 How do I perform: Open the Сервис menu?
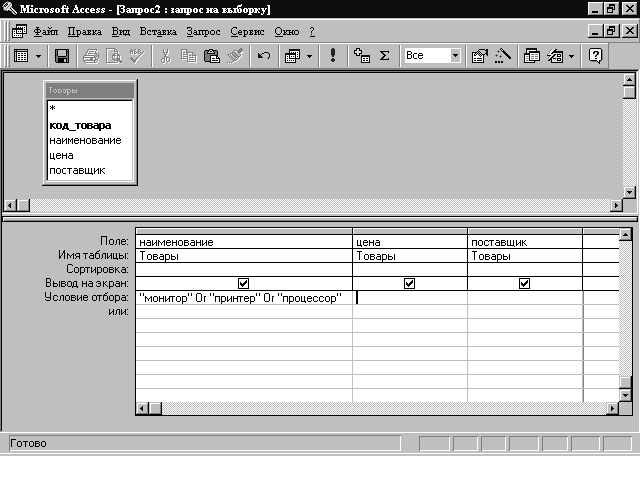click(247, 31)
